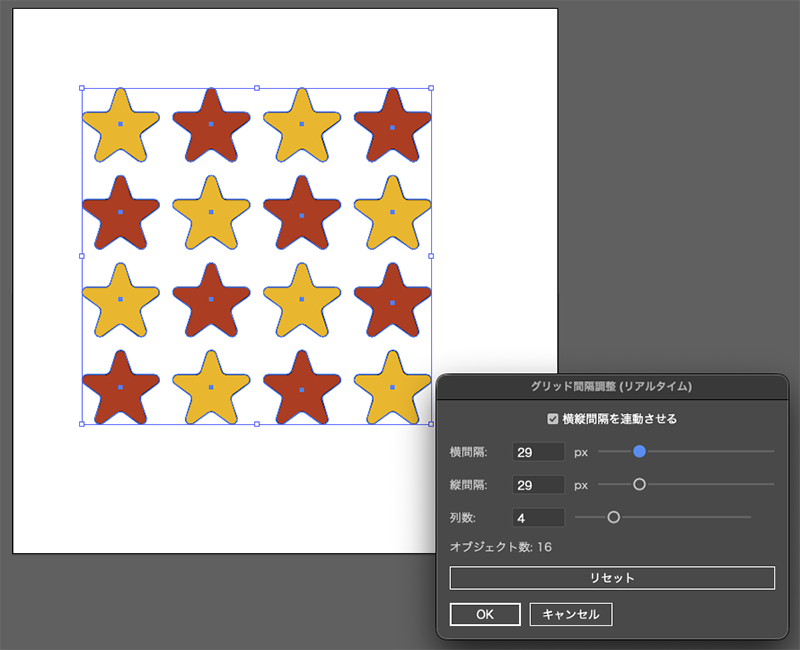Click the top-left corner selection handle

tap(82, 88)
